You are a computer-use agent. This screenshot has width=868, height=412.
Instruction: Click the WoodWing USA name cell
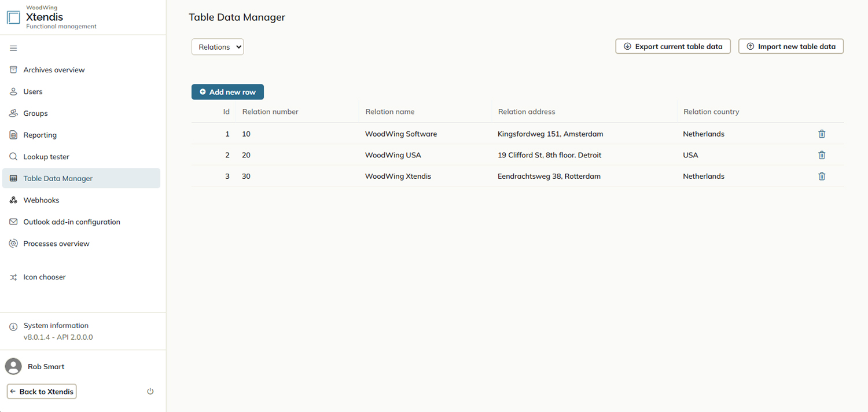pos(393,155)
